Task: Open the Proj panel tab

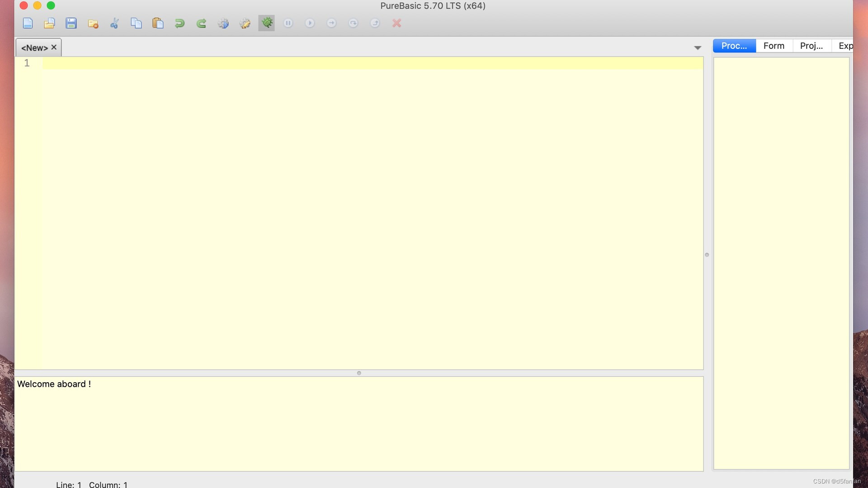Action: point(811,46)
